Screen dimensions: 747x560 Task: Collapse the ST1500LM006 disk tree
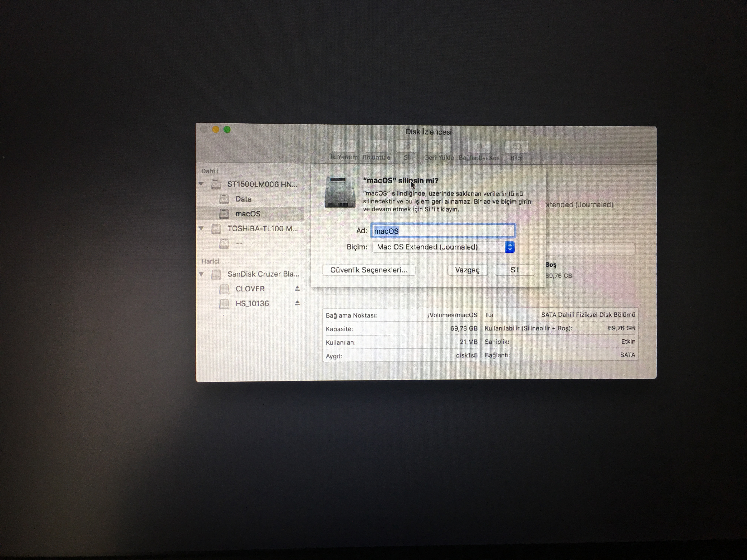coord(201,184)
